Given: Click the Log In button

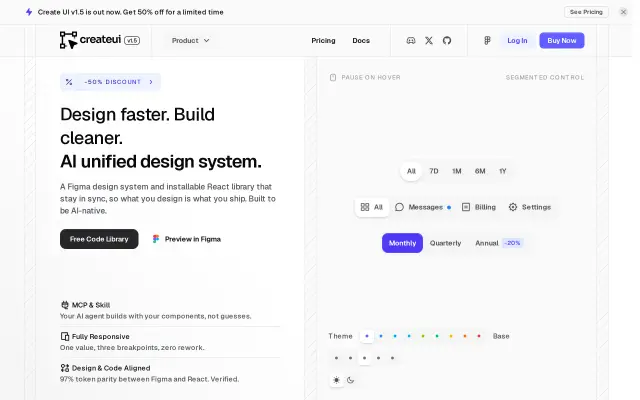Looking at the screenshot, I should [x=517, y=40].
